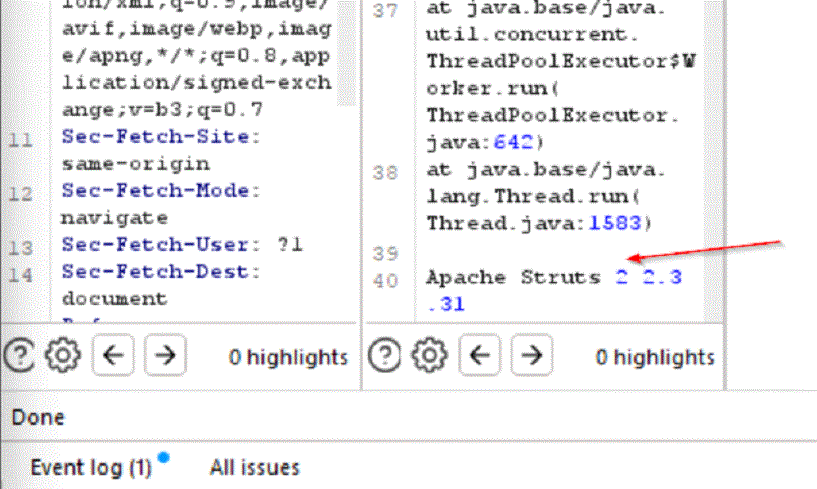Place cursor on 'Apache Struts' version line
Screen dimensions: 817x489
512,278
